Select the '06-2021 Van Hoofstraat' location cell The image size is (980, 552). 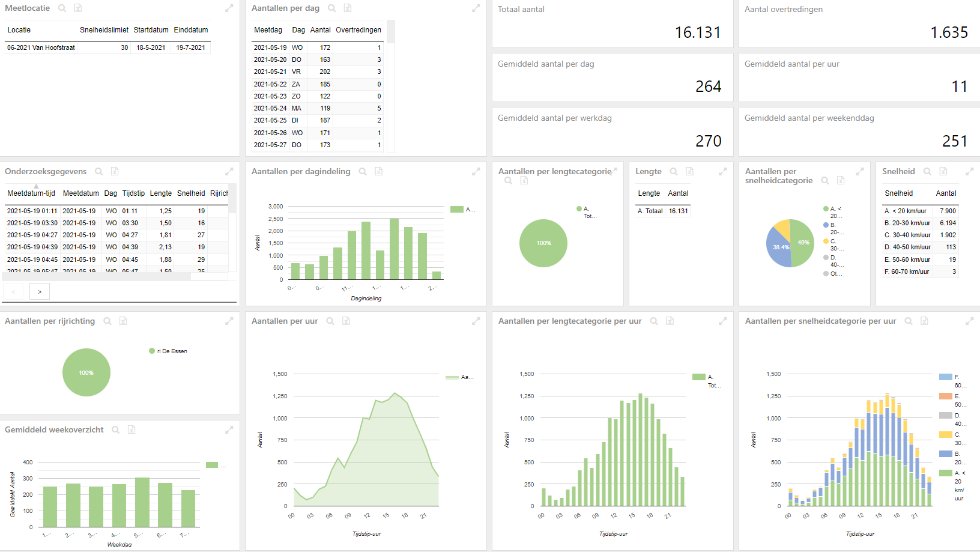tap(41, 47)
